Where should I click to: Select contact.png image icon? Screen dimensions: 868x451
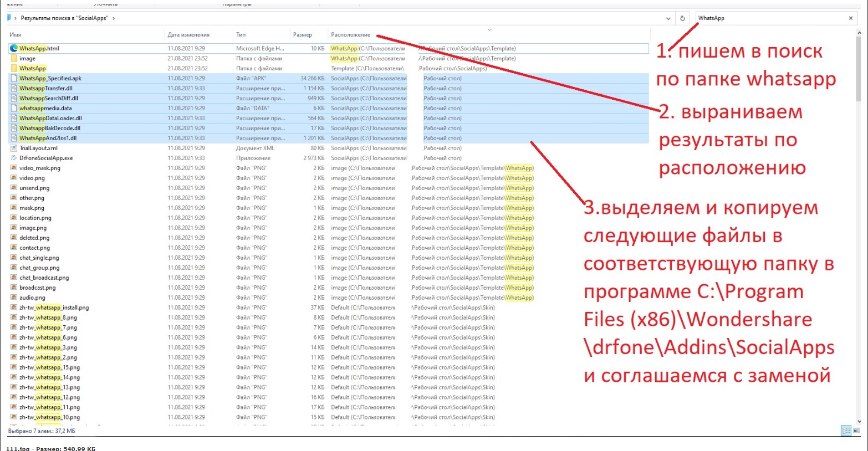14,248
